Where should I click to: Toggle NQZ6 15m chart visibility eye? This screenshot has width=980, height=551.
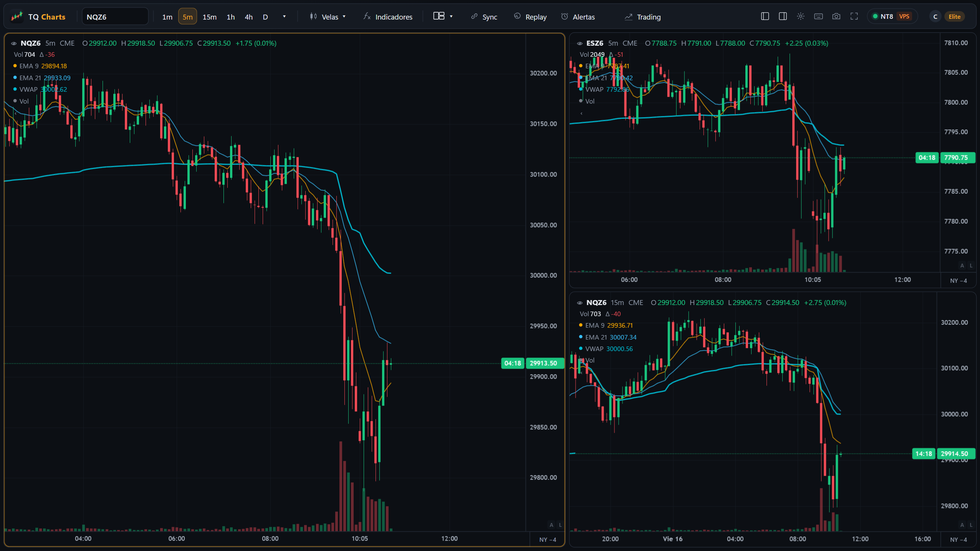(x=580, y=303)
